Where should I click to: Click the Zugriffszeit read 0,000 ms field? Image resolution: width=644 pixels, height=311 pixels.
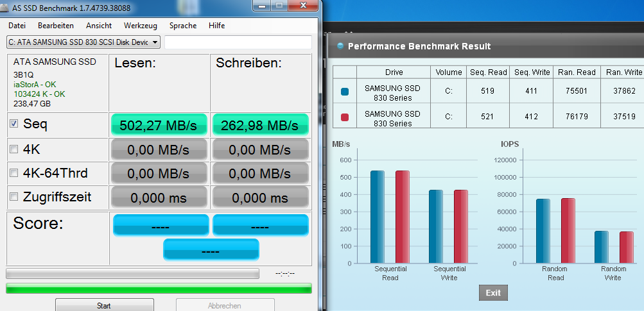point(159,198)
